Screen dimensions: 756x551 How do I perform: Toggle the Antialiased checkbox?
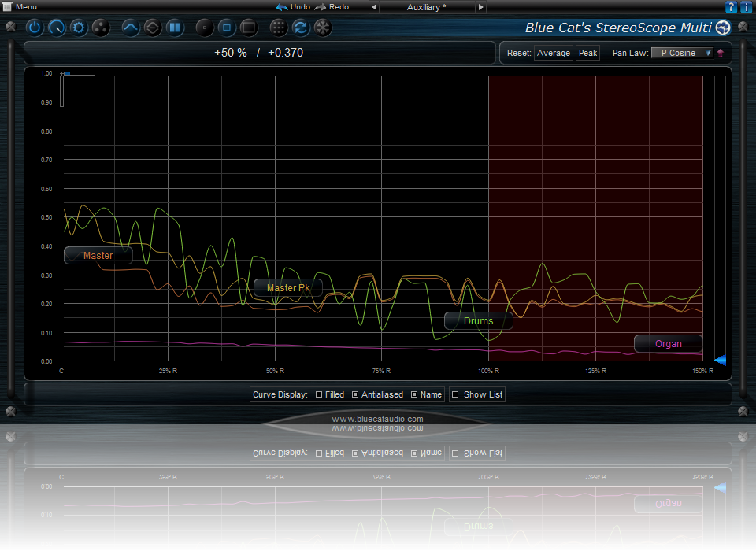pyautogui.click(x=355, y=394)
